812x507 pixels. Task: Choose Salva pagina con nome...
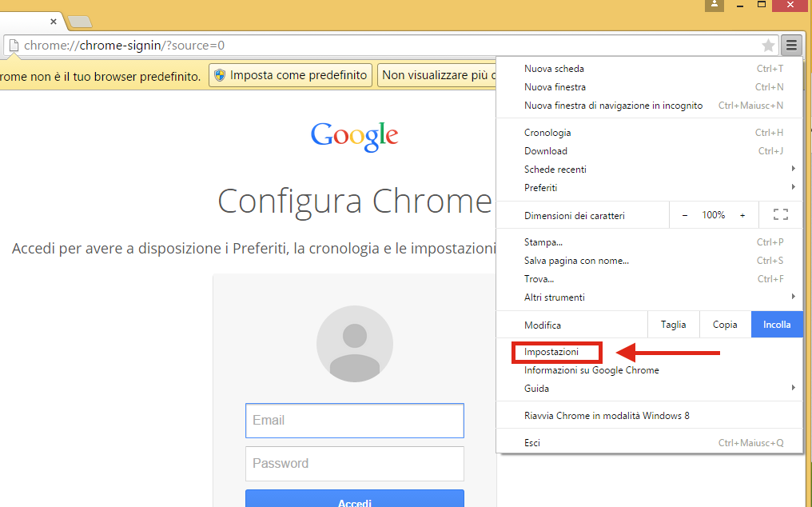click(x=650, y=261)
